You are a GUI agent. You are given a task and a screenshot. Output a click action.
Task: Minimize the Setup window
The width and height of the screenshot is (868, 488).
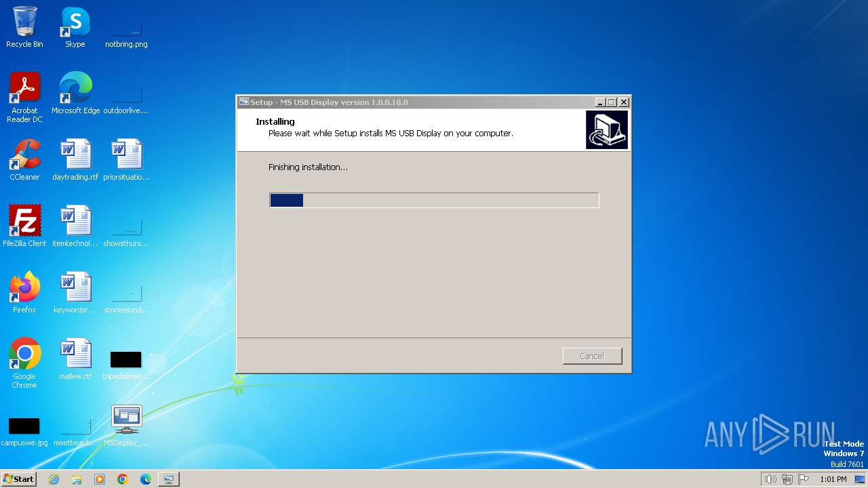pos(600,102)
